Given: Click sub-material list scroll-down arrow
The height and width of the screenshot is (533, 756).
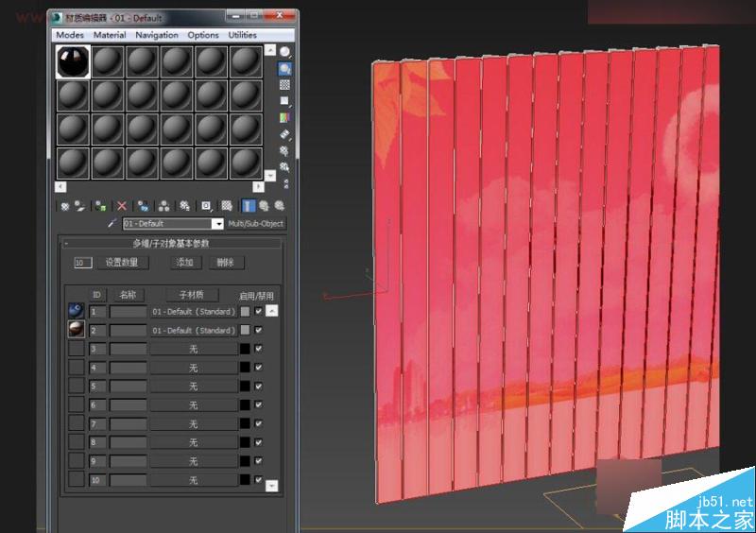Looking at the screenshot, I should pos(272,486).
